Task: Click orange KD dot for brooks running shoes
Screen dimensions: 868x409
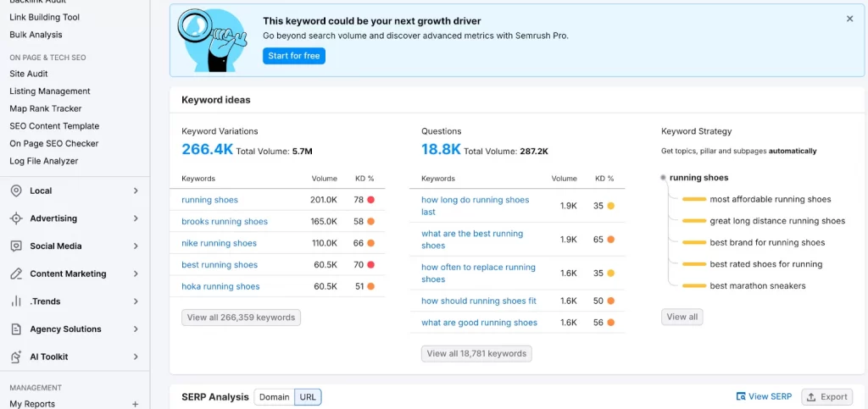Action: (x=371, y=221)
